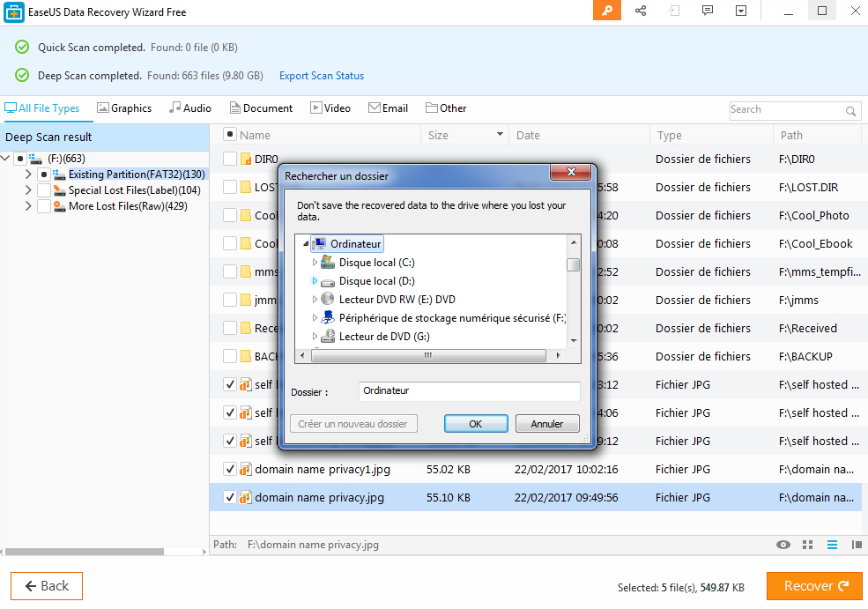Close the Rechercher un dossier dialog
The image size is (868, 609).
pos(571,172)
